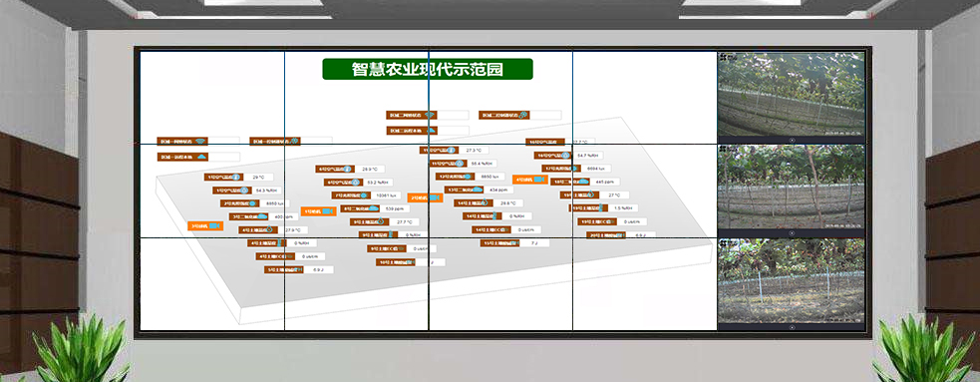
Task: Click the sensor 13 CO2 cloud icon
Action: [x=478, y=190]
